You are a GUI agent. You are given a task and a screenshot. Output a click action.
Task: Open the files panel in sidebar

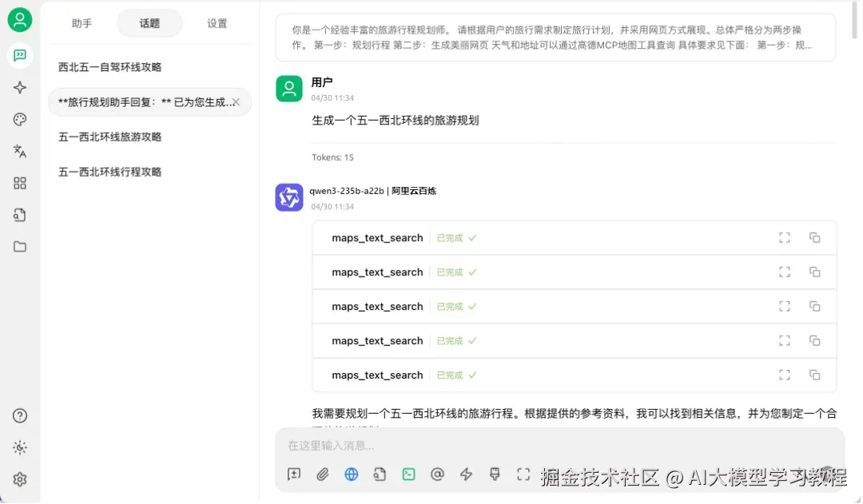tap(20, 247)
